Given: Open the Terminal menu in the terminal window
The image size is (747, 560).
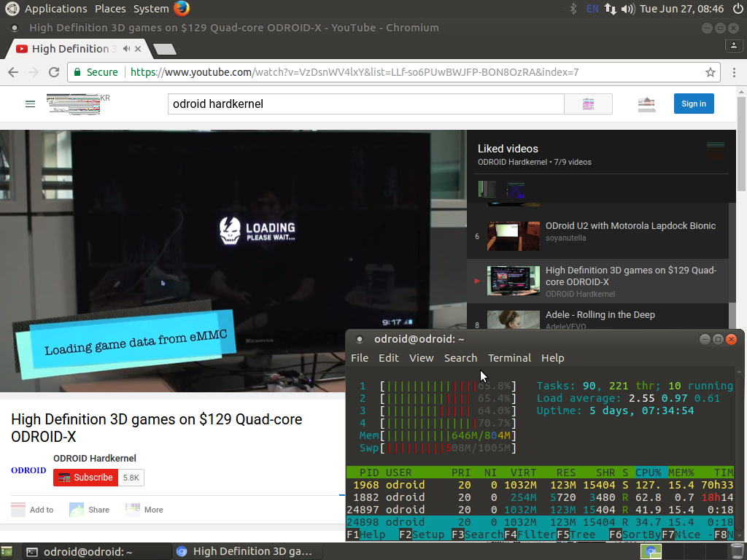Looking at the screenshot, I should point(509,358).
